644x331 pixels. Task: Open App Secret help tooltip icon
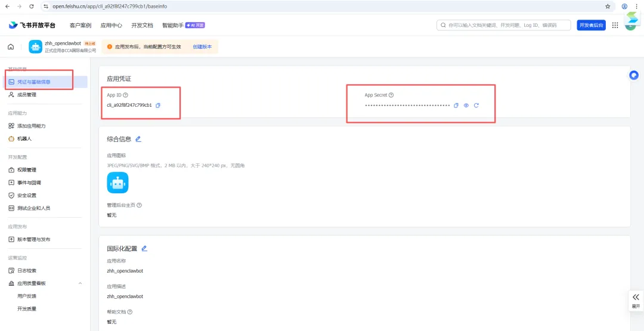tap(391, 95)
